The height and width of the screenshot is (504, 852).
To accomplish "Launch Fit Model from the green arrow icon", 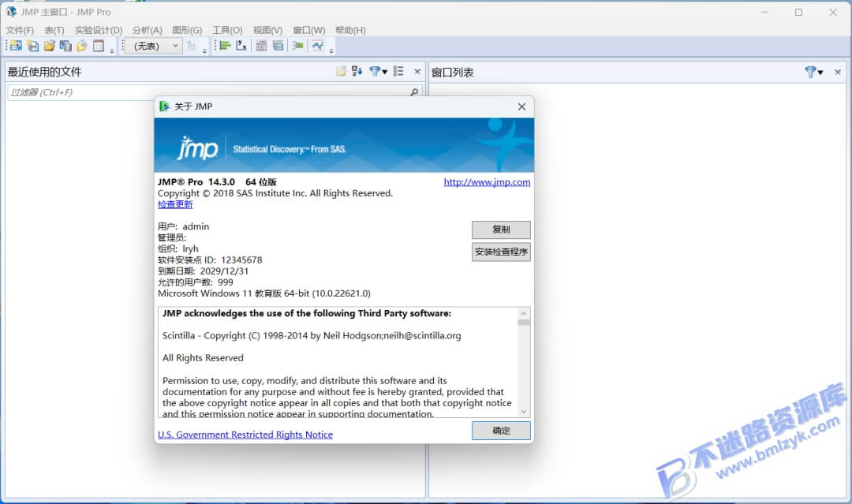I will click(297, 46).
